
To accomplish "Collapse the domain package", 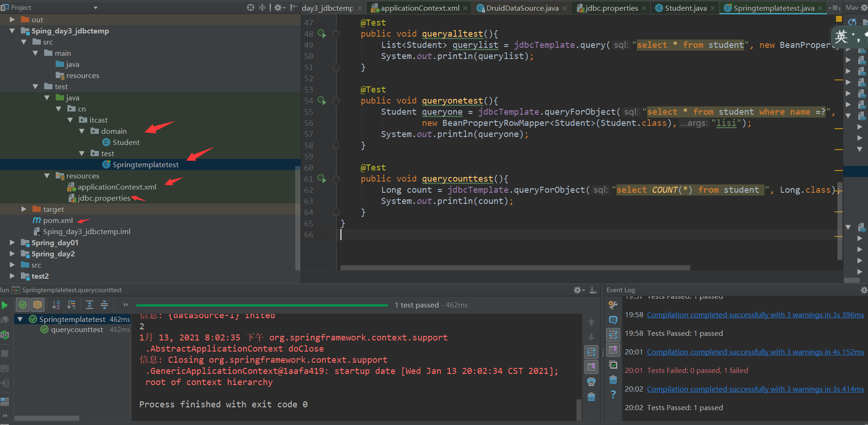I will click(x=82, y=131).
